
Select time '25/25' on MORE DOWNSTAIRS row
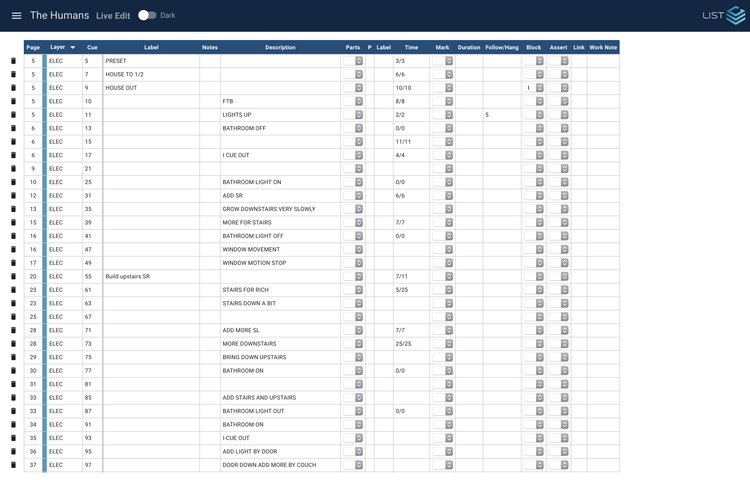(x=403, y=344)
